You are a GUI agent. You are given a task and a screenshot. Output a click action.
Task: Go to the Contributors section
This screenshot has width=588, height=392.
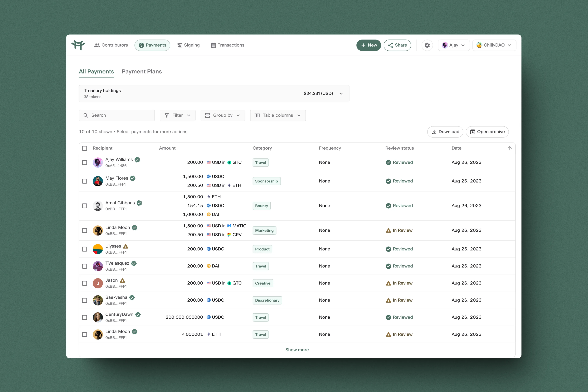pos(111,45)
